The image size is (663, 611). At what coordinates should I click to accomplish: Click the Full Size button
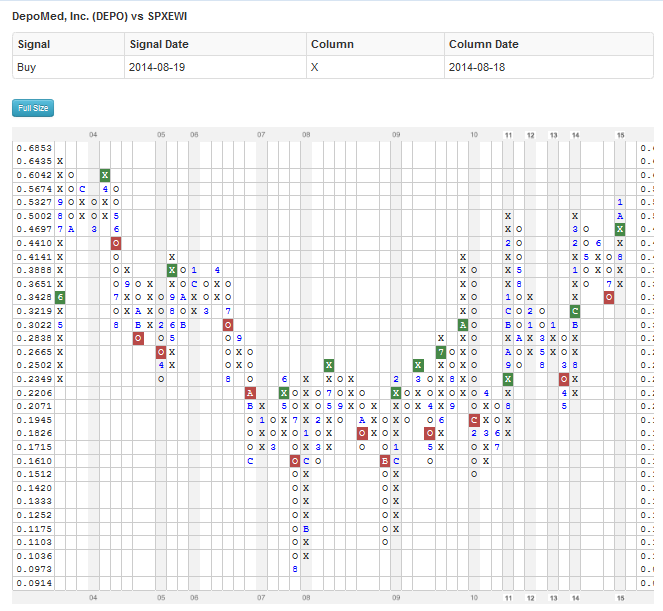[33, 108]
